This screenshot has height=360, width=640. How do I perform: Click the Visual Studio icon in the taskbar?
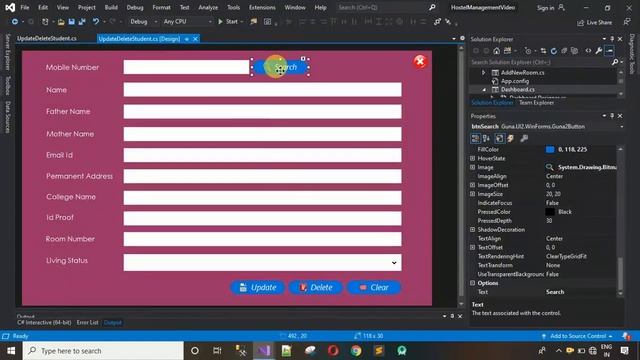(x=264, y=351)
